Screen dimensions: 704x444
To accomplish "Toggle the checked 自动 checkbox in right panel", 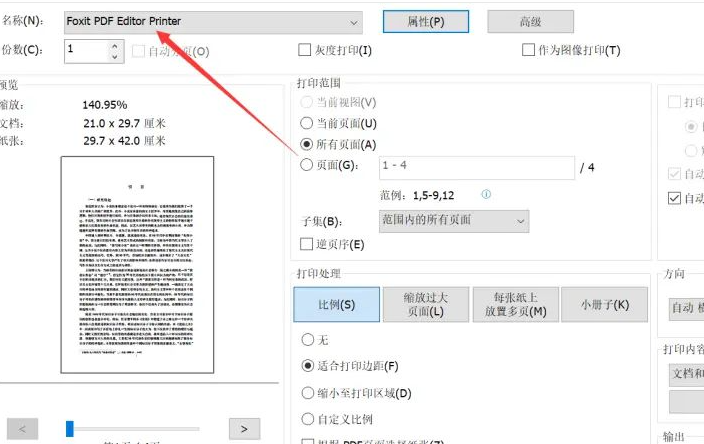I will pos(674,198).
